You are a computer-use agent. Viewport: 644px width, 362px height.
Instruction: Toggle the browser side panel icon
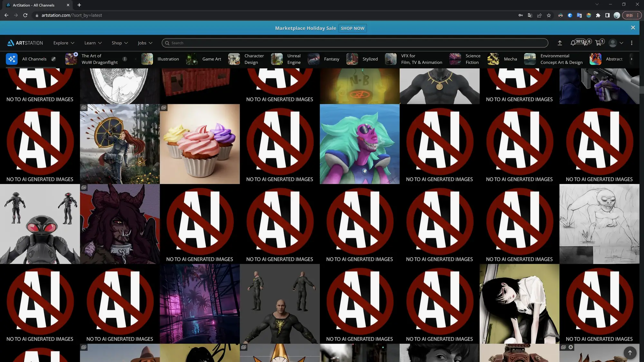tap(607, 15)
